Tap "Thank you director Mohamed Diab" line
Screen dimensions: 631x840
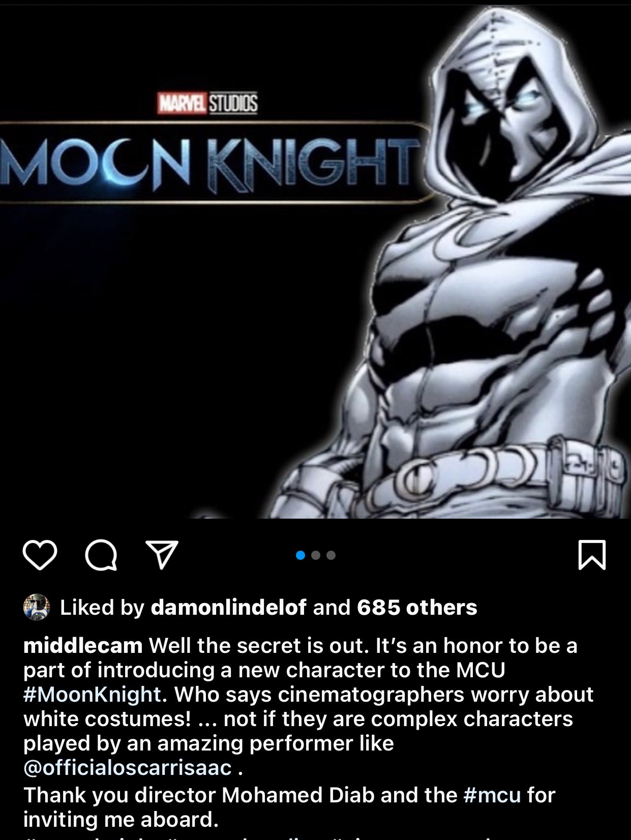point(240,795)
